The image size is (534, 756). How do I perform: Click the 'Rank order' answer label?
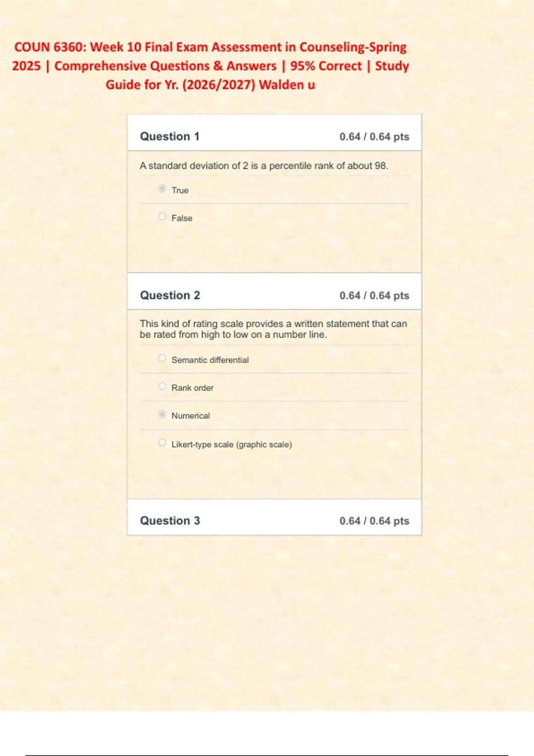pyautogui.click(x=193, y=388)
